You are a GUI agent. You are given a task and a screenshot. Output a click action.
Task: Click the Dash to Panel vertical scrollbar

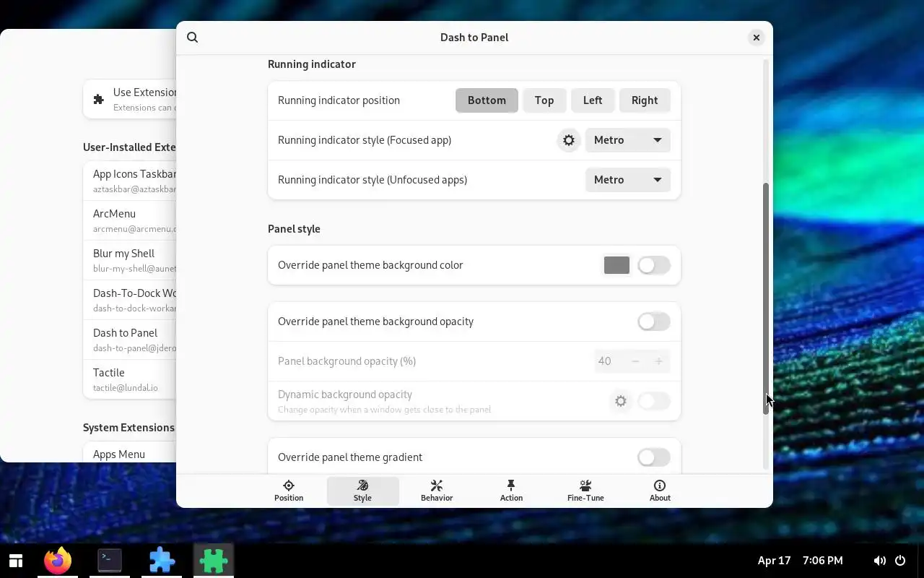pyautogui.click(x=766, y=298)
